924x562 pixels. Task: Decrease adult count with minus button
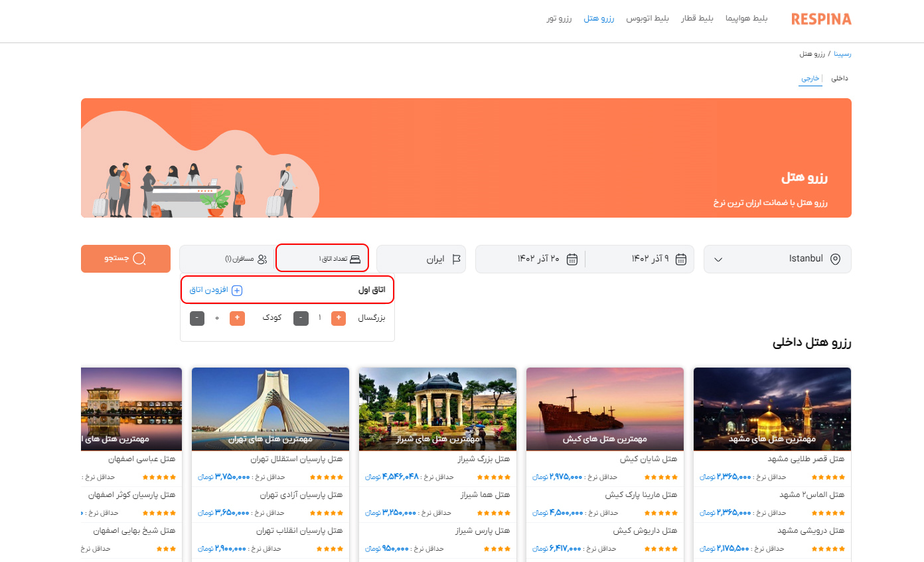click(x=301, y=318)
